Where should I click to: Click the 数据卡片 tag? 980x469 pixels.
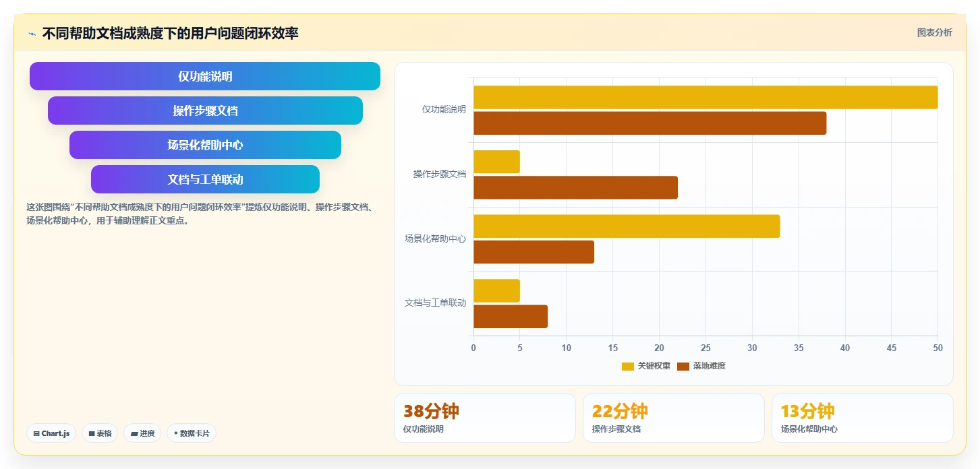coord(192,433)
